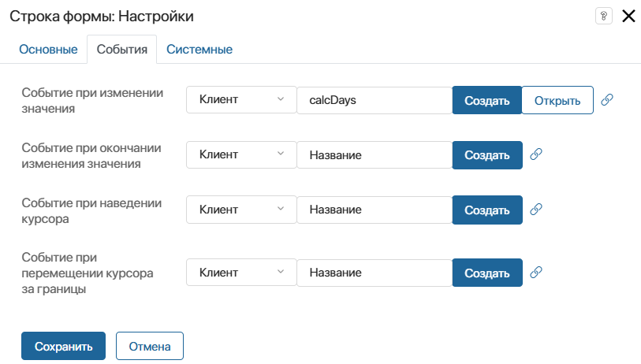Click the Отмена button
Image resolution: width=641 pixels, height=364 pixels.
150,346
